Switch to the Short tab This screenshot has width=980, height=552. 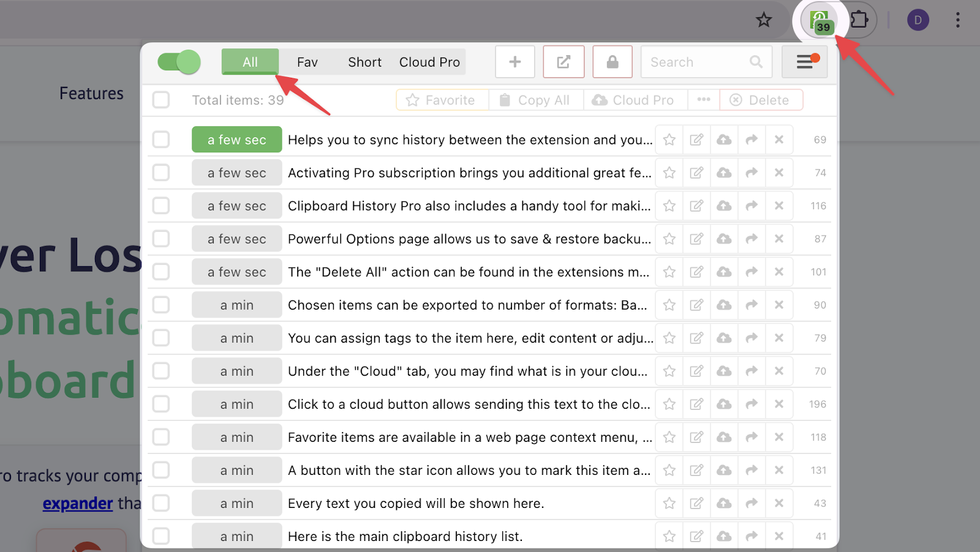point(365,62)
